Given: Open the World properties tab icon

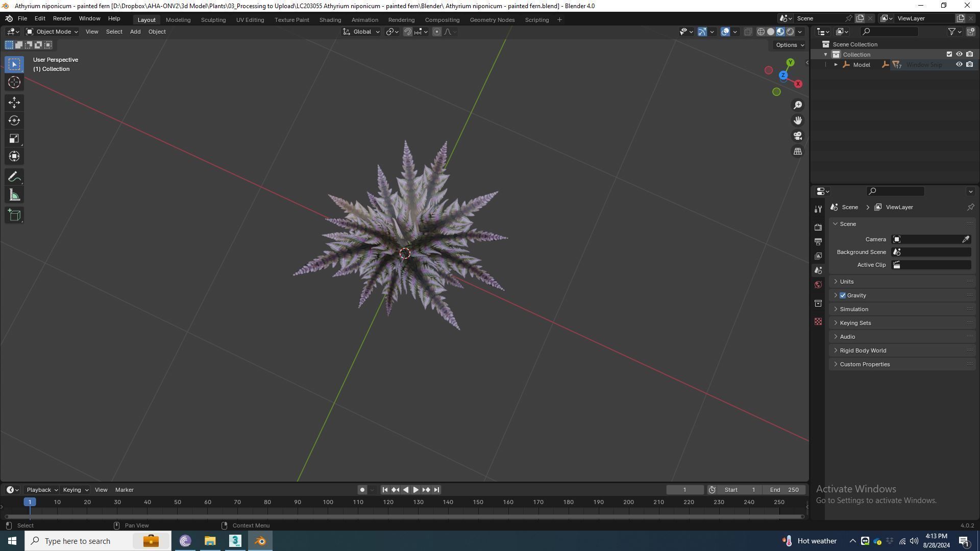Looking at the screenshot, I should (x=818, y=285).
